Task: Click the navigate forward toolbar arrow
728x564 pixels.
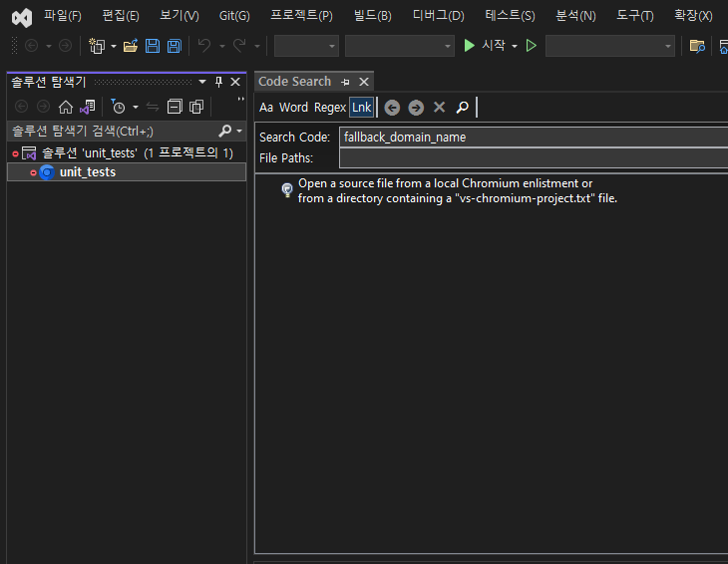Action: coord(66,46)
